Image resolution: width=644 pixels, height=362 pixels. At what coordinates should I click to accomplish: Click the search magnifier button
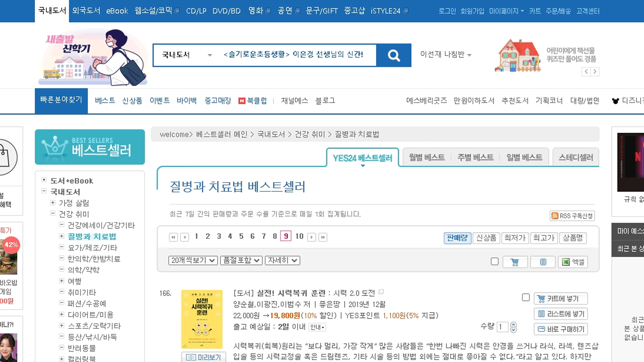(394, 55)
